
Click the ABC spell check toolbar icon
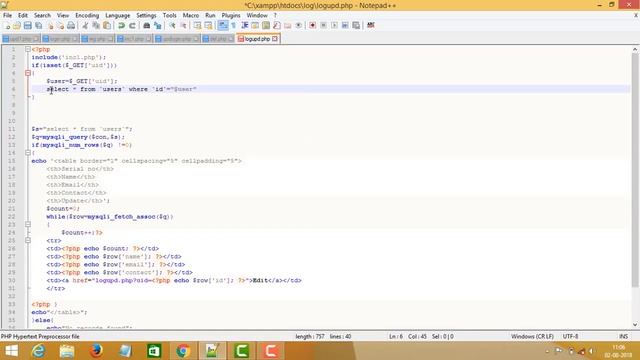(371, 25)
